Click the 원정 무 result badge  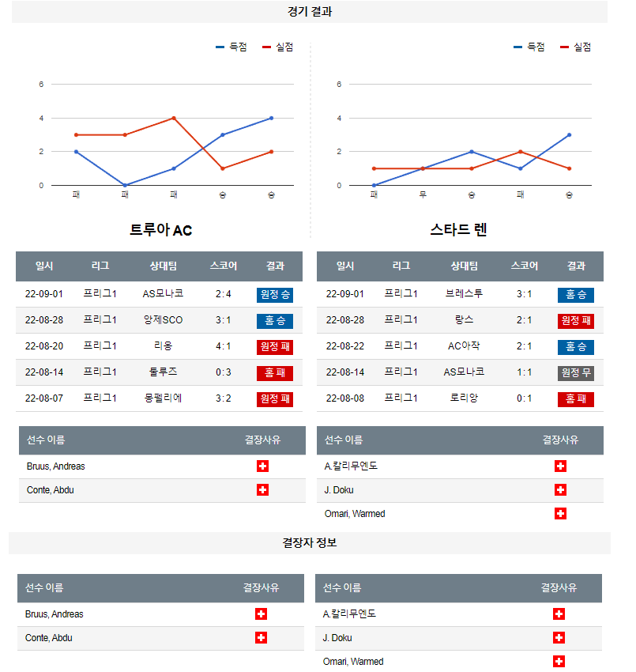pos(576,373)
